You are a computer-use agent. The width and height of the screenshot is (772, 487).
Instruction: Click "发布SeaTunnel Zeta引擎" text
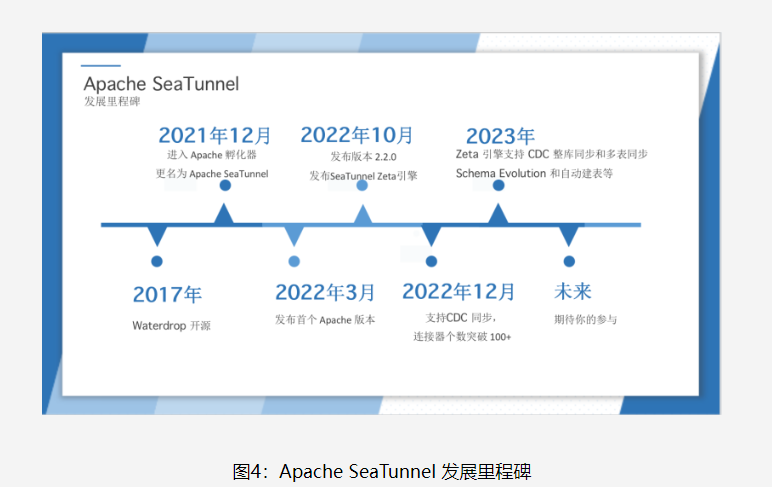(x=363, y=176)
